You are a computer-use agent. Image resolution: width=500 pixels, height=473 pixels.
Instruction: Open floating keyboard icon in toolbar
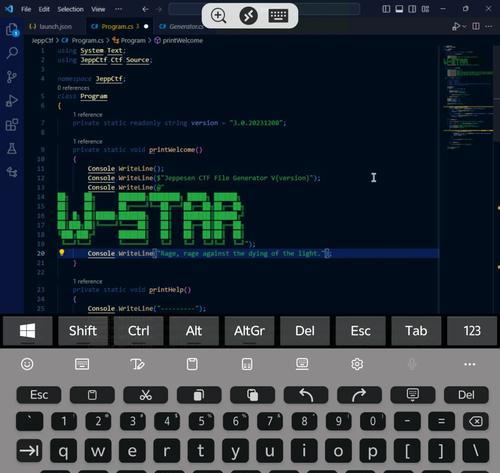[x=302, y=364]
